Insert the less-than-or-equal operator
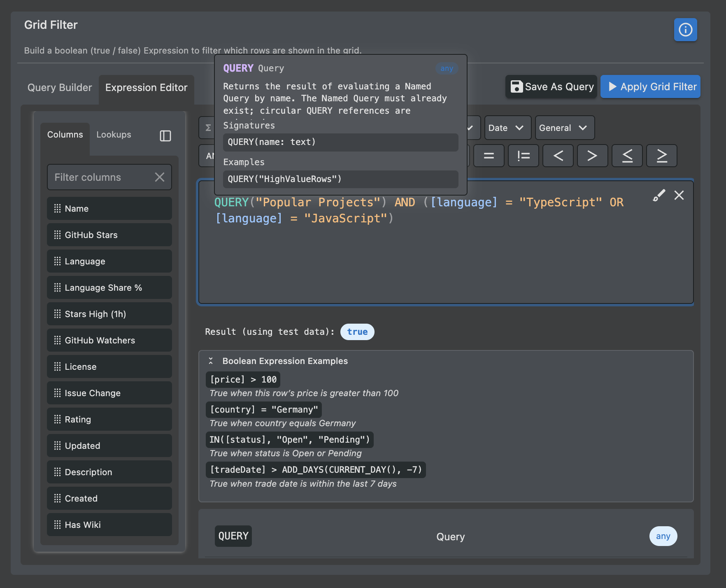The width and height of the screenshot is (726, 588). pyautogui.click(x=627, y=156)
